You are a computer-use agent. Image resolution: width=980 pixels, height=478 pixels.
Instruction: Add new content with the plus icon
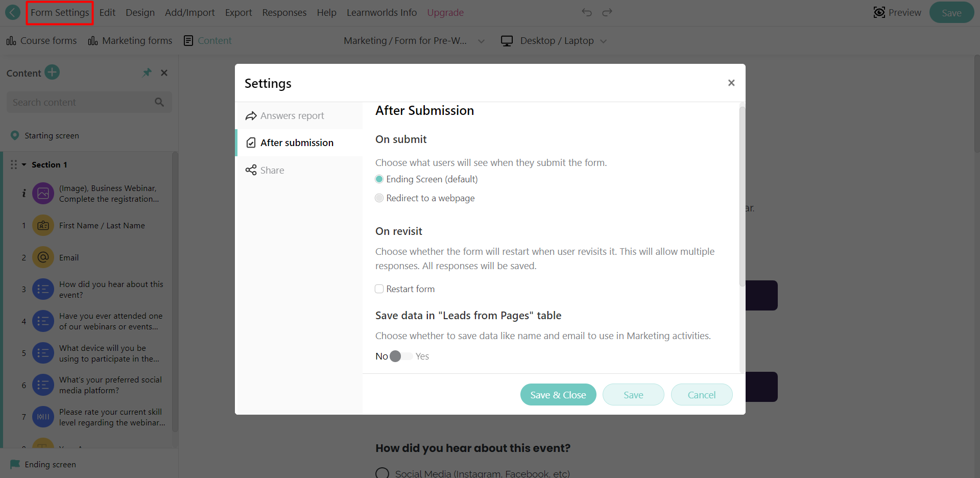click(52, 73)
